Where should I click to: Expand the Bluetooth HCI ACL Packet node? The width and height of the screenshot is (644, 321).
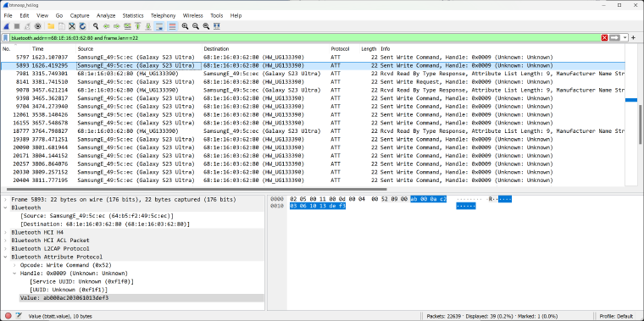tap(5, 241)
